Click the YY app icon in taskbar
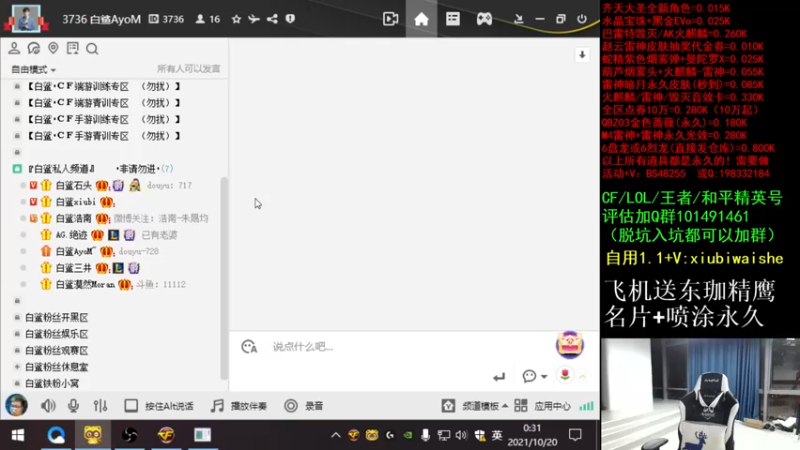The width and height of the screenshot is (800, 450). coord(92,435)
